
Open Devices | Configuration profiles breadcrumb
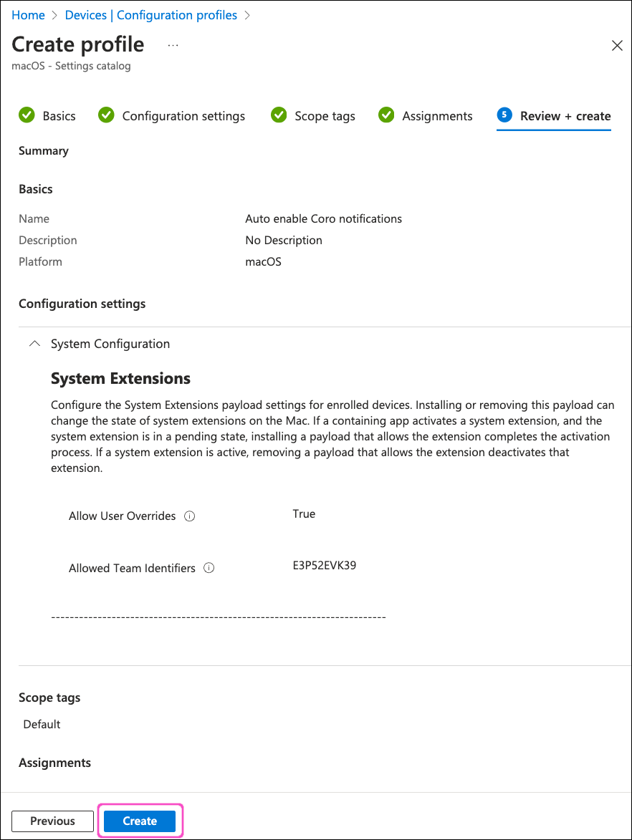click(x=151, y=15)
